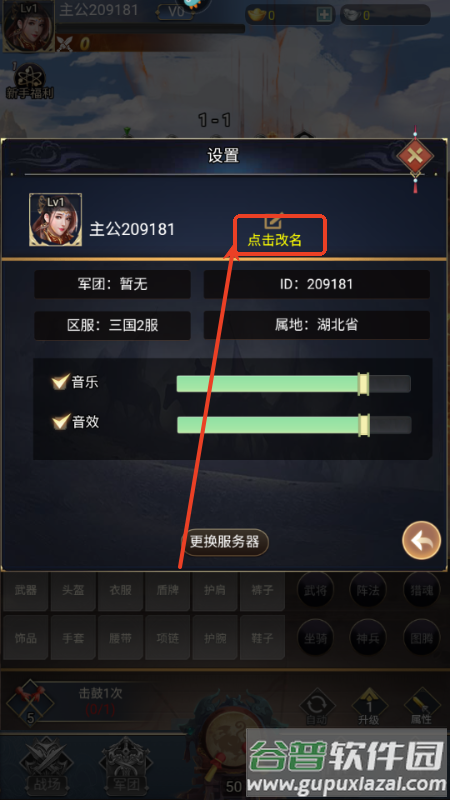Tap the 属性 attributes icon
450x800 pixels.
tap(421, 706)
